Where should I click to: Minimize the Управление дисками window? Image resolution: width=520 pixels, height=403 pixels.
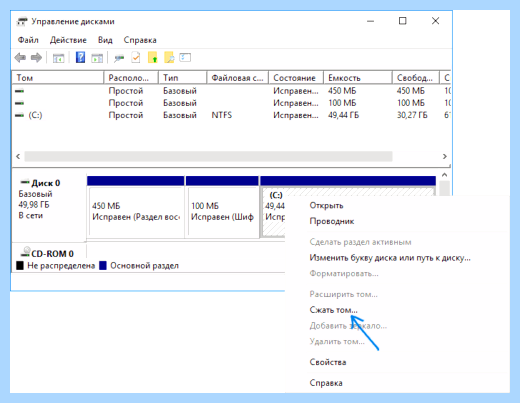pos(370,21)
